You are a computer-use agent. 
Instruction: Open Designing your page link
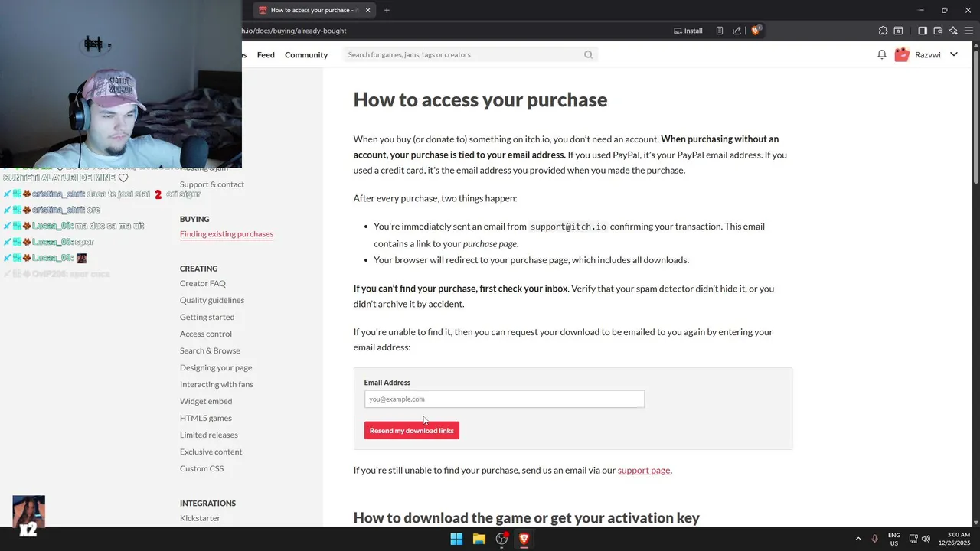point(216,367)
